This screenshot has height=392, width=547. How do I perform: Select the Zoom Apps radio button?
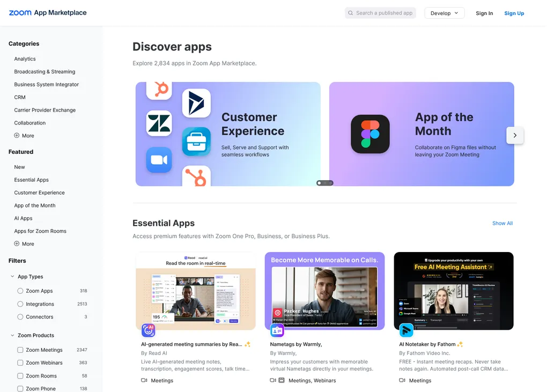tap(20, 291)
